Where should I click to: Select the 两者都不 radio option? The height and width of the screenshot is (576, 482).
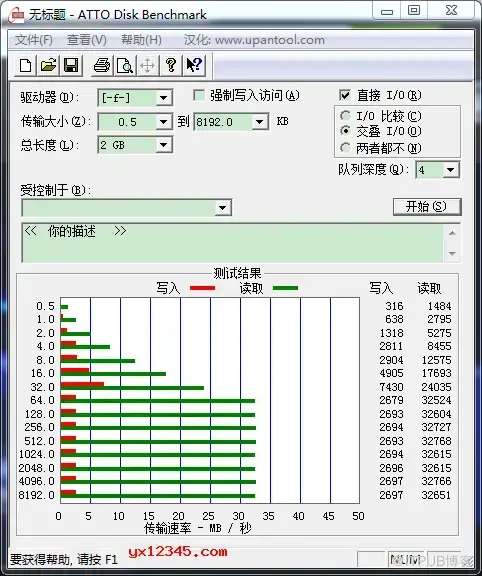point(345,148)
